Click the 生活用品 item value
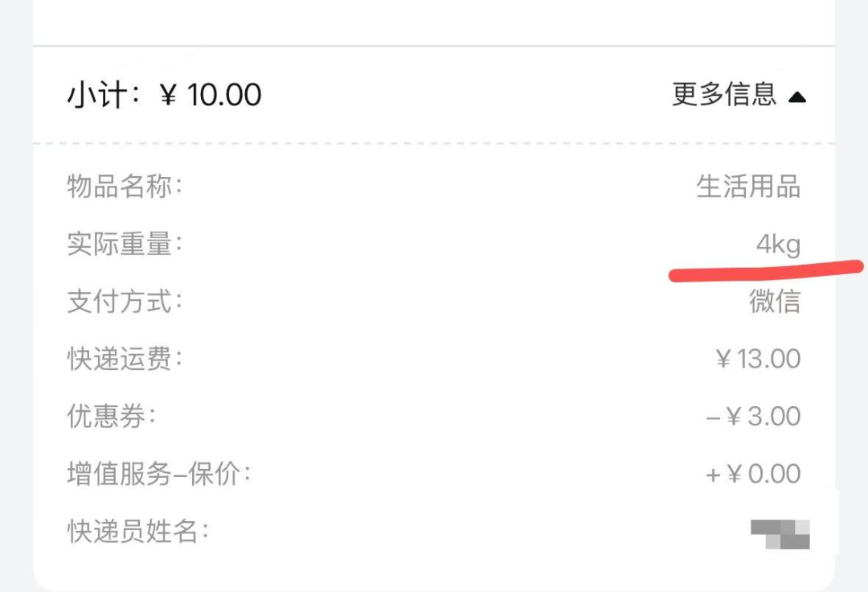 [748, 187]
